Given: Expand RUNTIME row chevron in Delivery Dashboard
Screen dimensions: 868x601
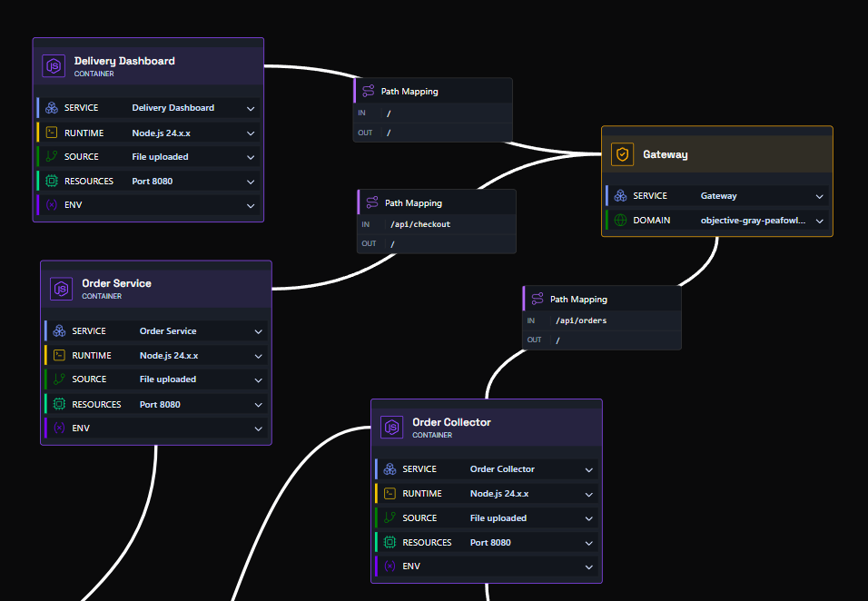Looking at the screenshot, I should (251, 133).
